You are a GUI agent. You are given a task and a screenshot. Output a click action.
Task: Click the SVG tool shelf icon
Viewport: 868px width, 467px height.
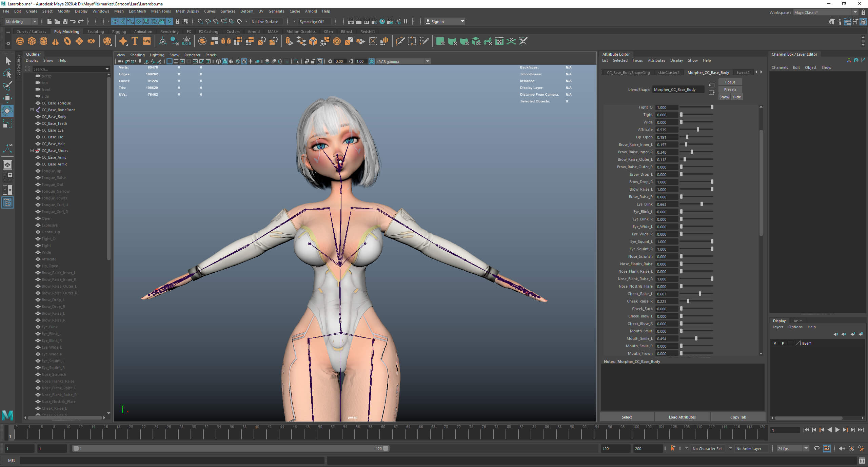coord(146,41)
